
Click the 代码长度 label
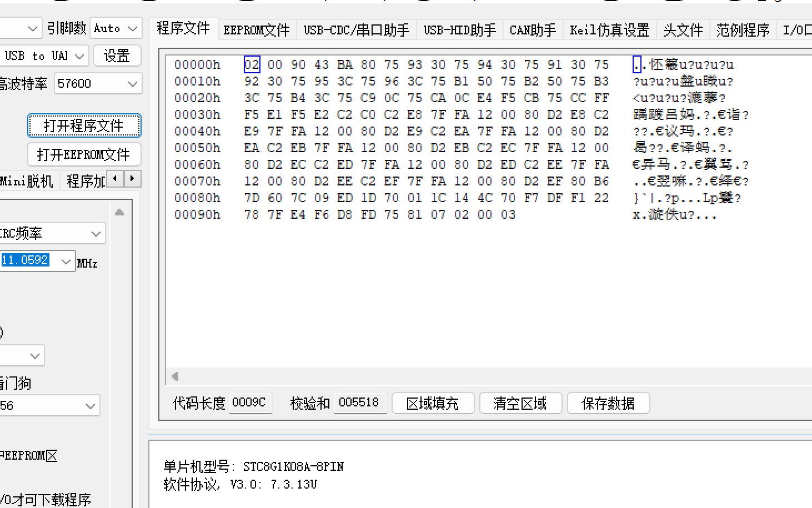[x=199, y=403]
